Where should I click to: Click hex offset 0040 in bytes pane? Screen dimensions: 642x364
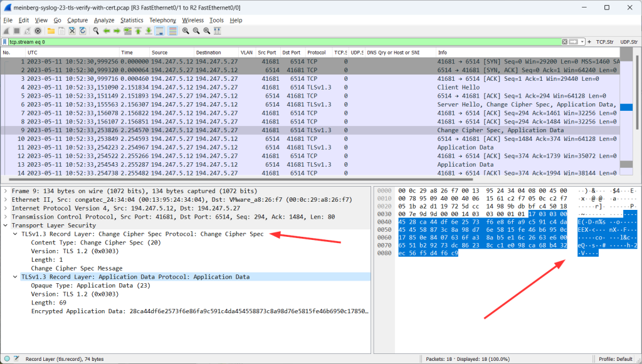[384, 222]
